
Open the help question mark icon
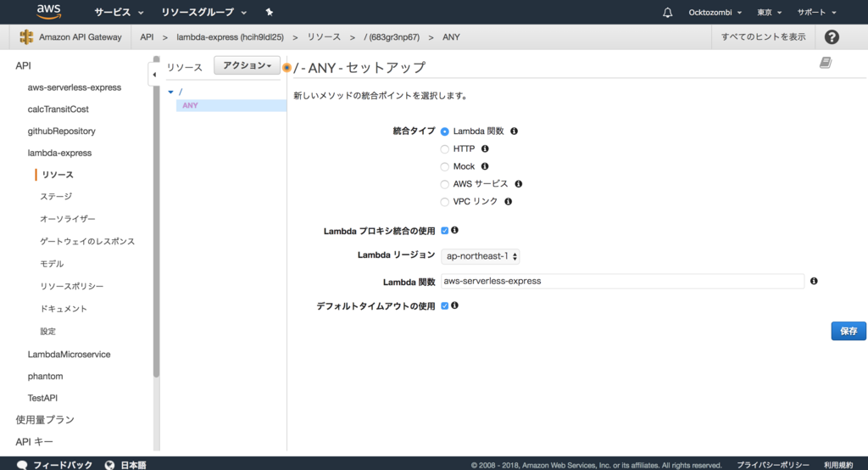(832, 37)
